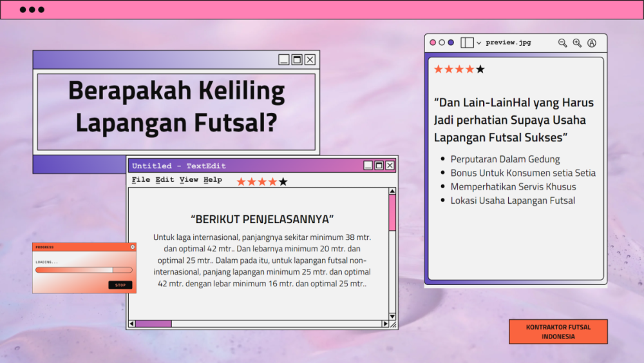Screen dimensions: 644x363
Task: Select 'Bonus Untuk Konsumen setia Setia' item
Action: point(523,173)
